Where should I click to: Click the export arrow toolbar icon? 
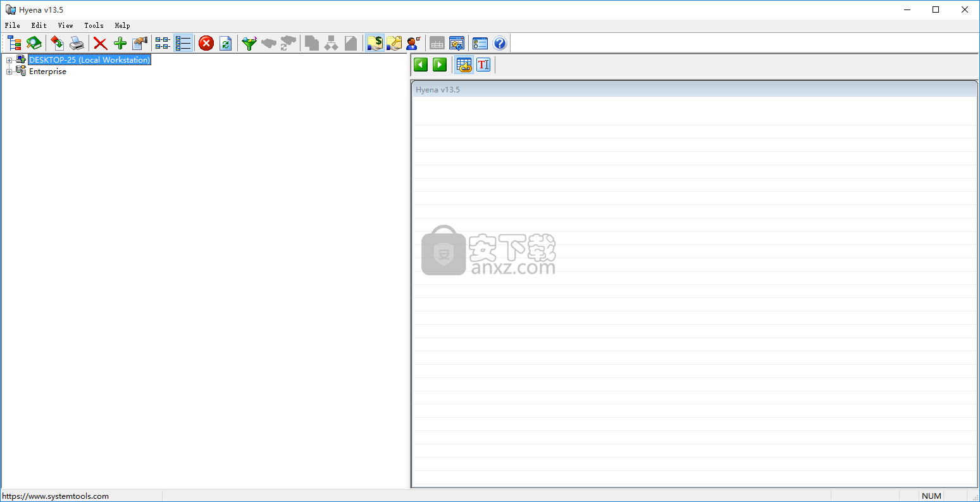pyautogui.click(x=58, y=43)
